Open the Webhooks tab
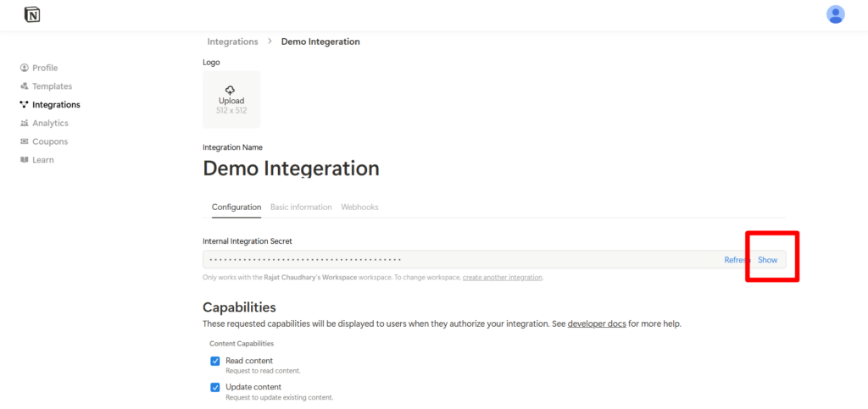 coord(359,207)
